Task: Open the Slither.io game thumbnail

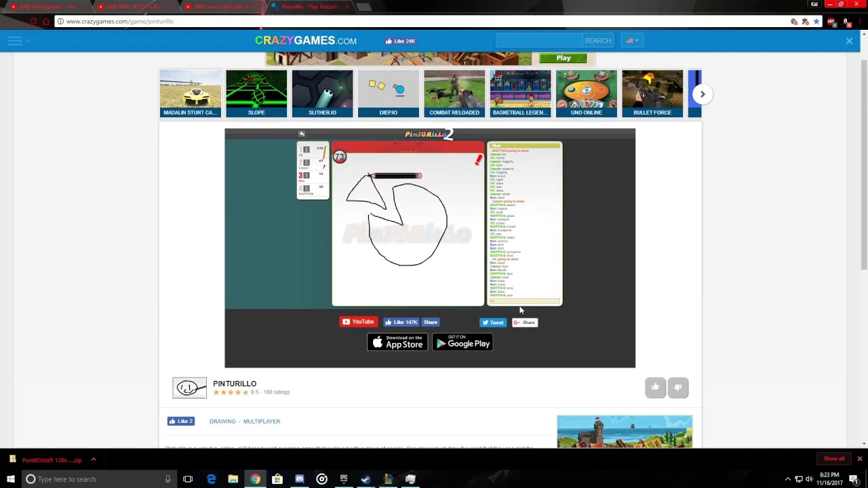Action: pos(322,94)
